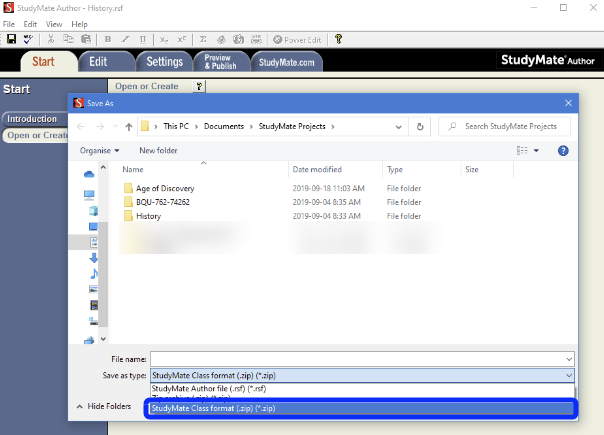
Task: Click the Forward arrow in the Save As dialog
Action: point(100,126)
